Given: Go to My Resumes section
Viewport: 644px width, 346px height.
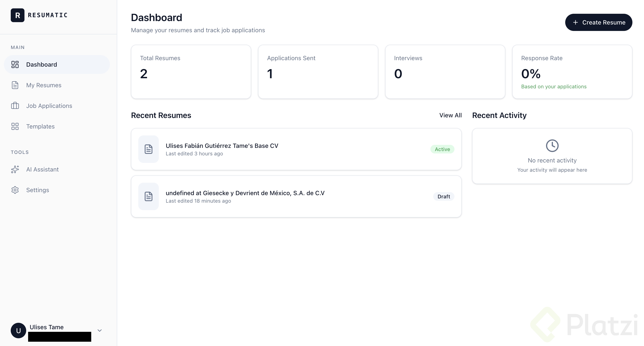Looking at the screenshot, I should point(44,85).
